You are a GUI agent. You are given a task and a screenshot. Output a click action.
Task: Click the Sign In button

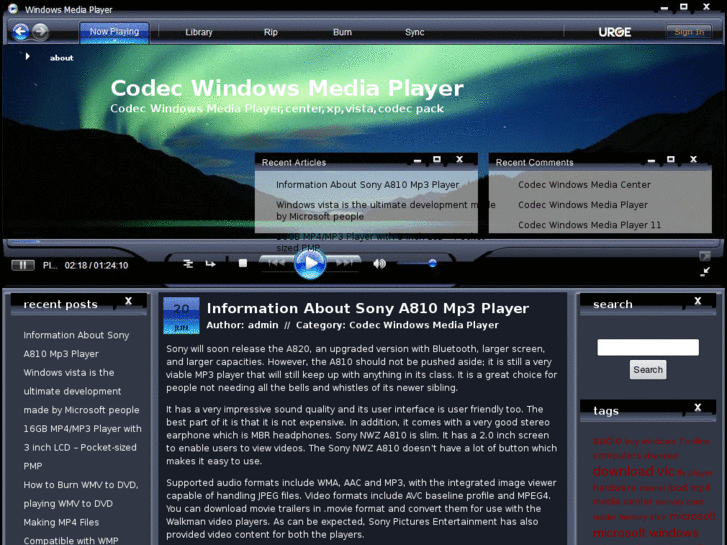click(689, 32)
